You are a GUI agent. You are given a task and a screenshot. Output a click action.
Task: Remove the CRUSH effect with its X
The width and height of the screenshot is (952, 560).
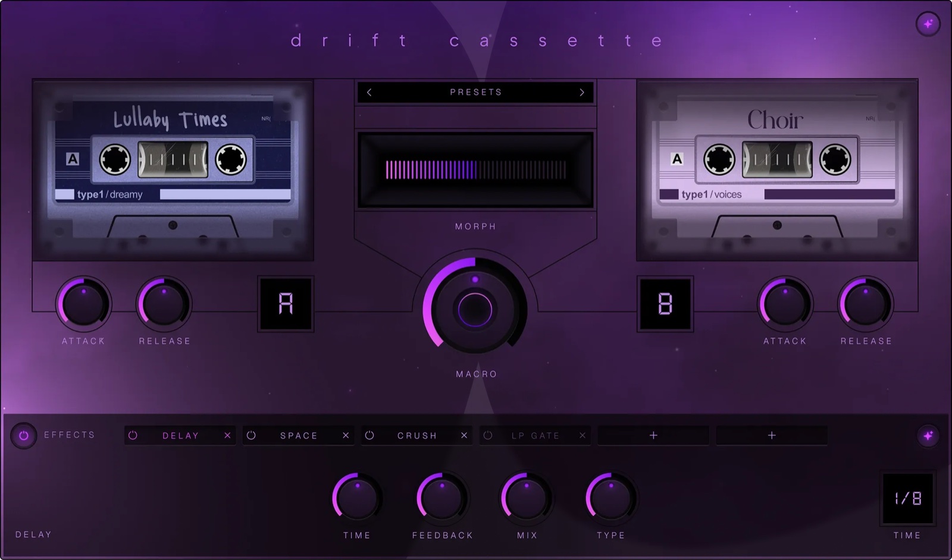(464, 436)
